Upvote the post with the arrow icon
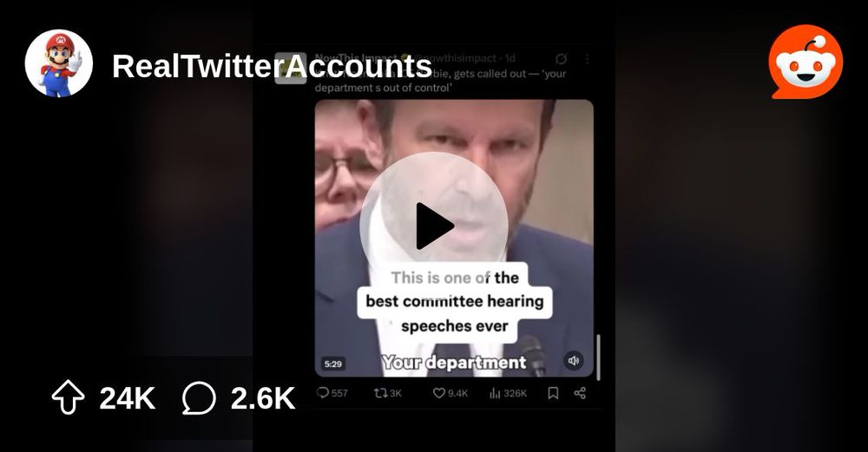The width and height of the screenshot is (868, 452). [68, 397]
